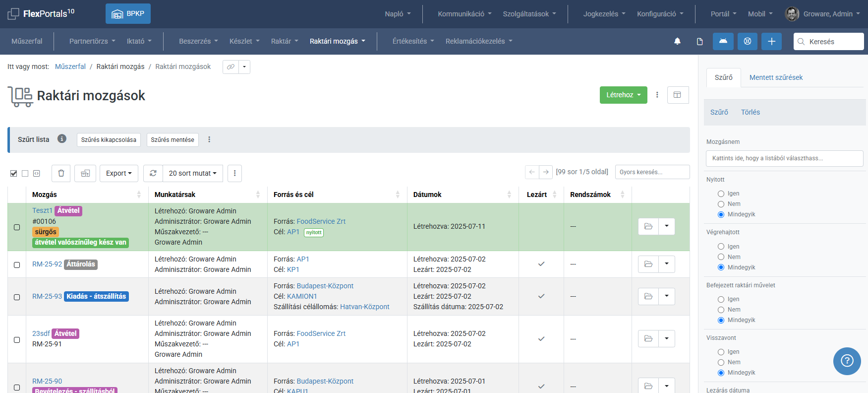The width and height of the screenshot is (868, 393).
Task: Open the three-dot menu after Szűrés mentése
Action: (209, 139)
